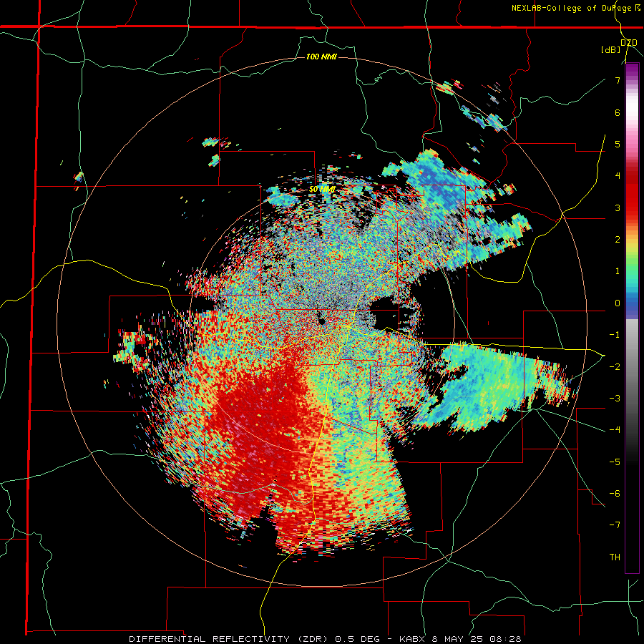Click the 4 value on color scale
Image resolution: width=644 pixels, height=644 pixels.
(618, 176)
